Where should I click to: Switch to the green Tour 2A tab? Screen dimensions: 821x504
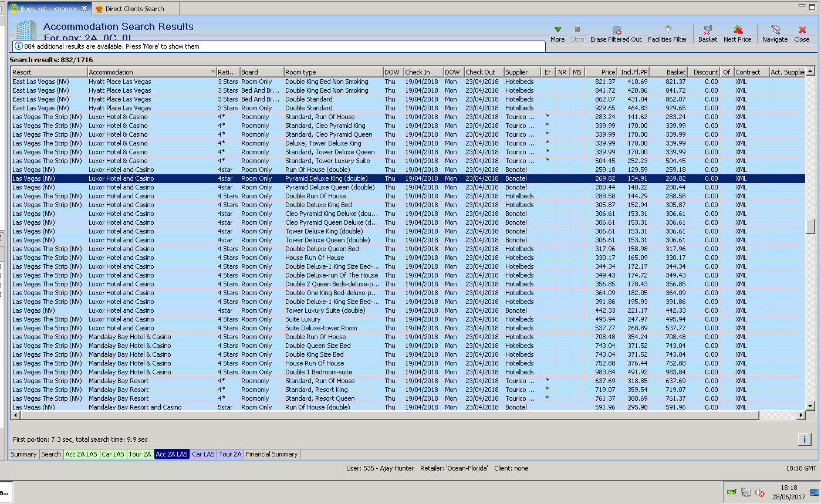click(x=140, y=454)
